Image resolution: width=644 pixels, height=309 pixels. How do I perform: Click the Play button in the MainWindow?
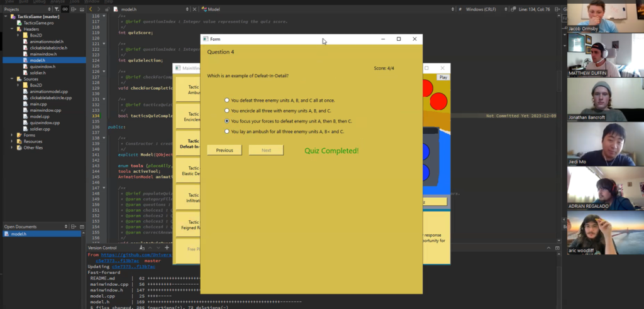point(443,77)
